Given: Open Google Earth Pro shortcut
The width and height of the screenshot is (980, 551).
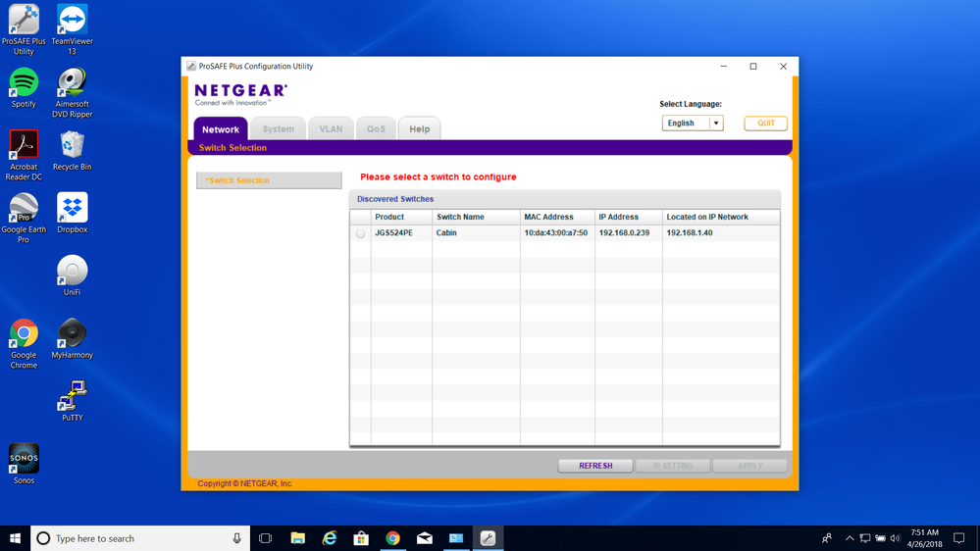Looking at the screenshot, I should [x=24, y=218].
